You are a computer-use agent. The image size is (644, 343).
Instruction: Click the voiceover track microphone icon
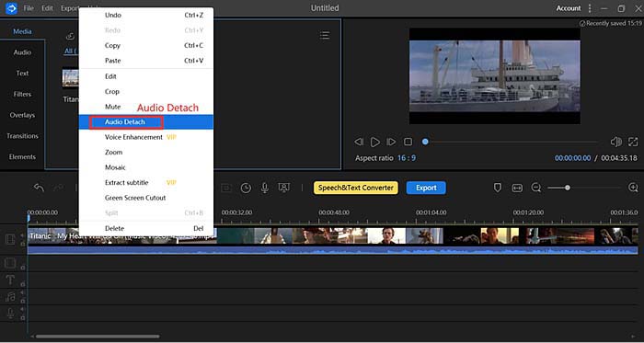pyautogui.click(x=10, y=314)
